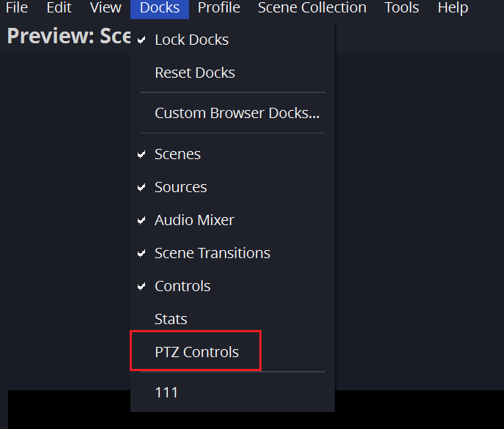Close the open Docks menu

pyautogui.click(x=160, y=8)
